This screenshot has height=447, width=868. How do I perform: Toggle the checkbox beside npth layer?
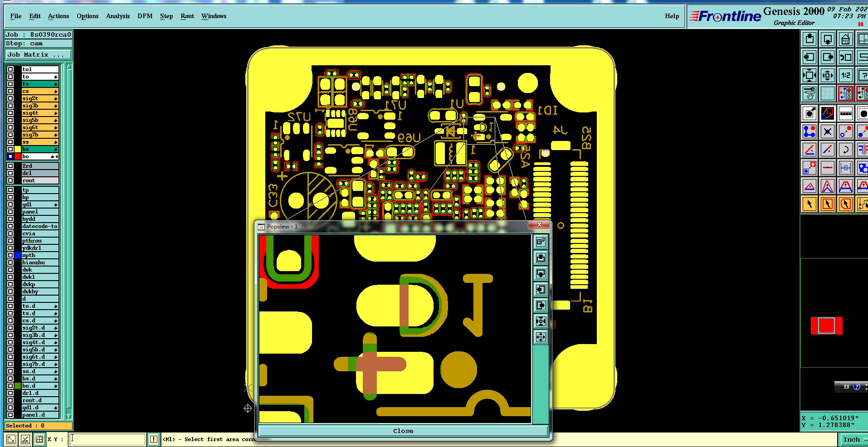pos(10,255)
